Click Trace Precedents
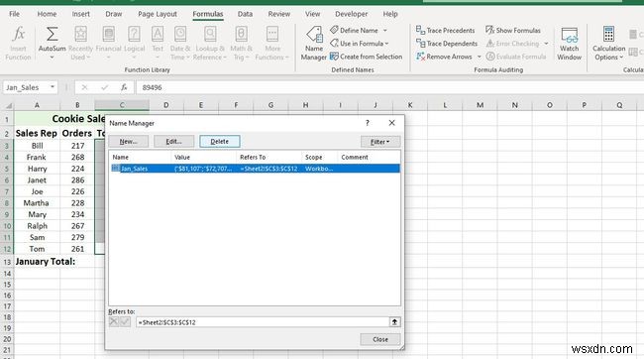 (445, 31)
